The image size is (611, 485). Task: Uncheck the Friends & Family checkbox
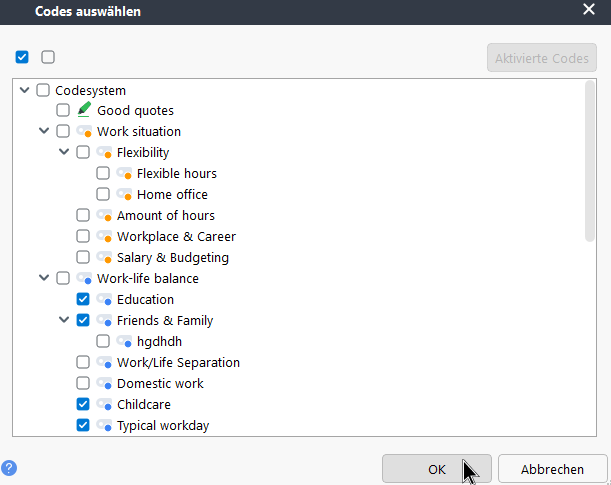83,321
